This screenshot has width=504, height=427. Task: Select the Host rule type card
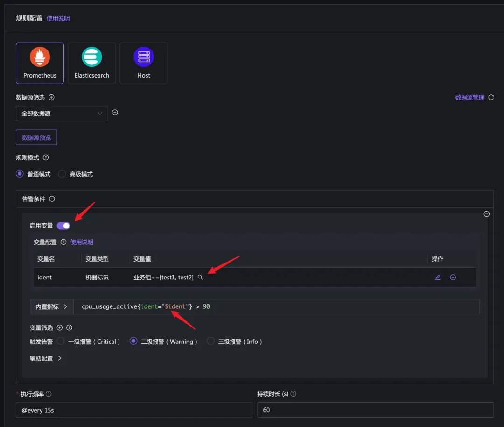point(143,63)
